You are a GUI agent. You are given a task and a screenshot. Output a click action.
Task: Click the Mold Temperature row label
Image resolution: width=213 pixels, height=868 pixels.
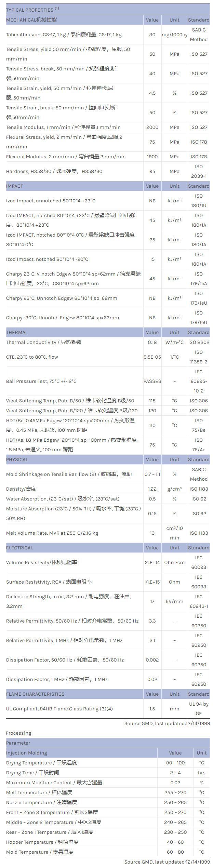pyautogui.click(x=40, y=852)
